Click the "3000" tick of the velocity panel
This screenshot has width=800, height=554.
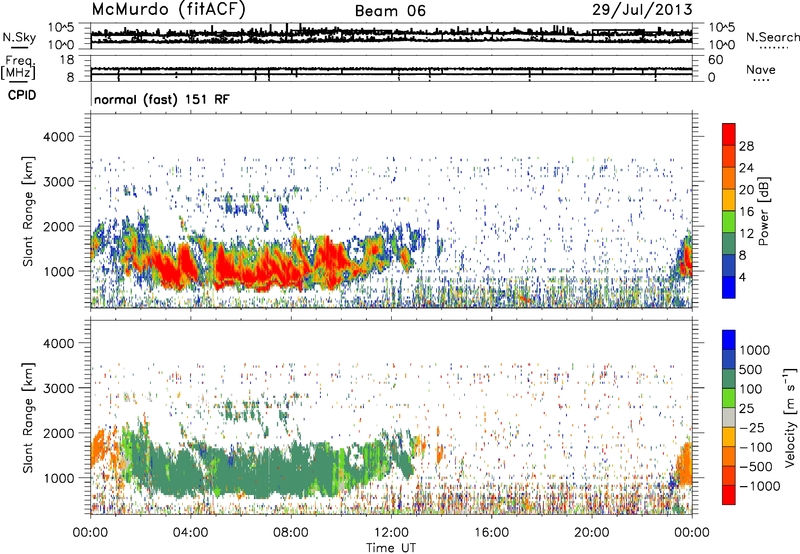pos(58,388)
